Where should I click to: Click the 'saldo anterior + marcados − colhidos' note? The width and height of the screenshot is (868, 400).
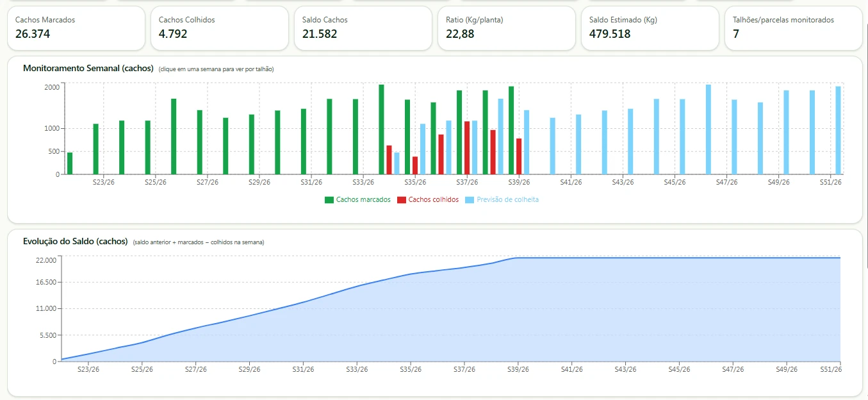point(199,242)
